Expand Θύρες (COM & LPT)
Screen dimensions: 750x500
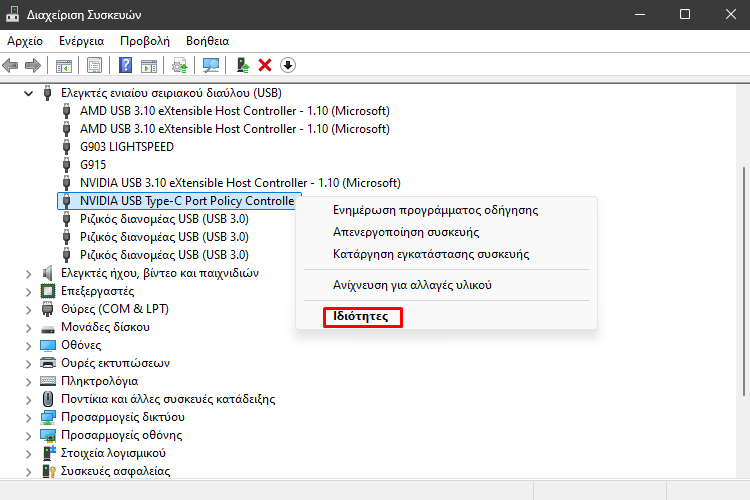pyautogui.click(x=29, y=310)
